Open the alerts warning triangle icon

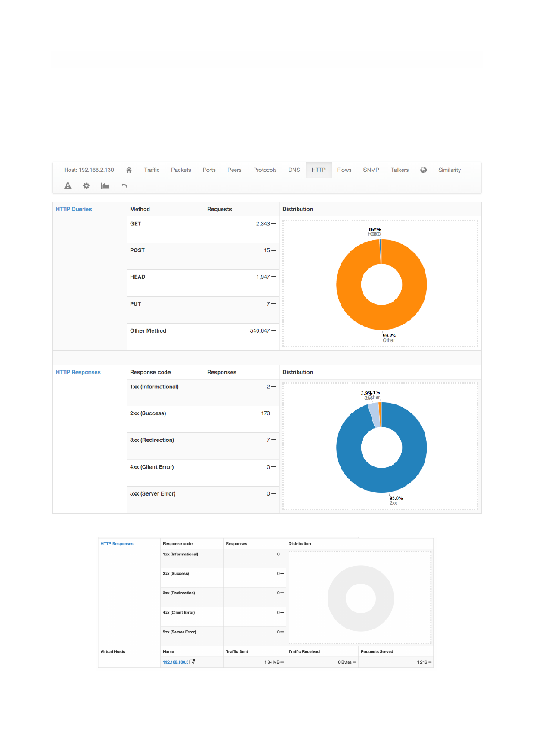pyautogui.click(x=68, y=186)
